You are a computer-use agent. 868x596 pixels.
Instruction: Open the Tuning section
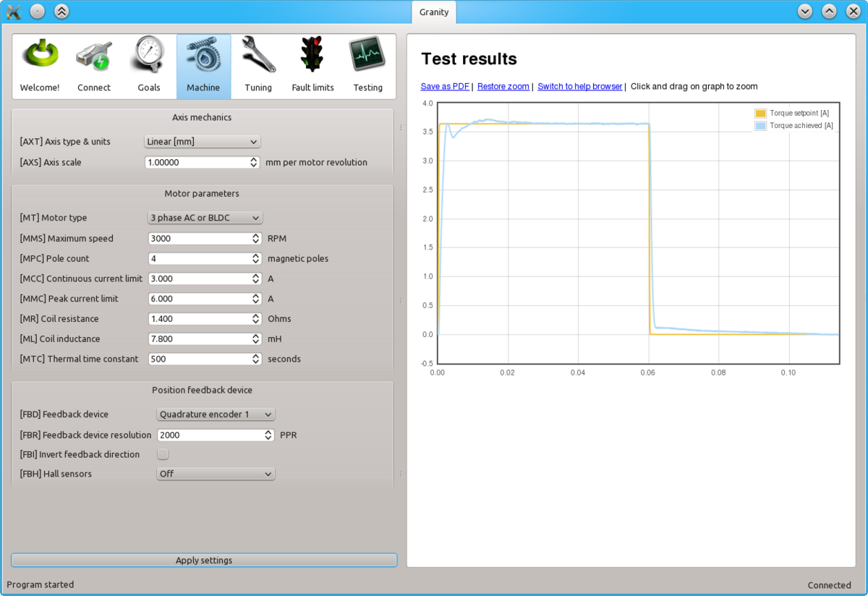click(258, 65)
